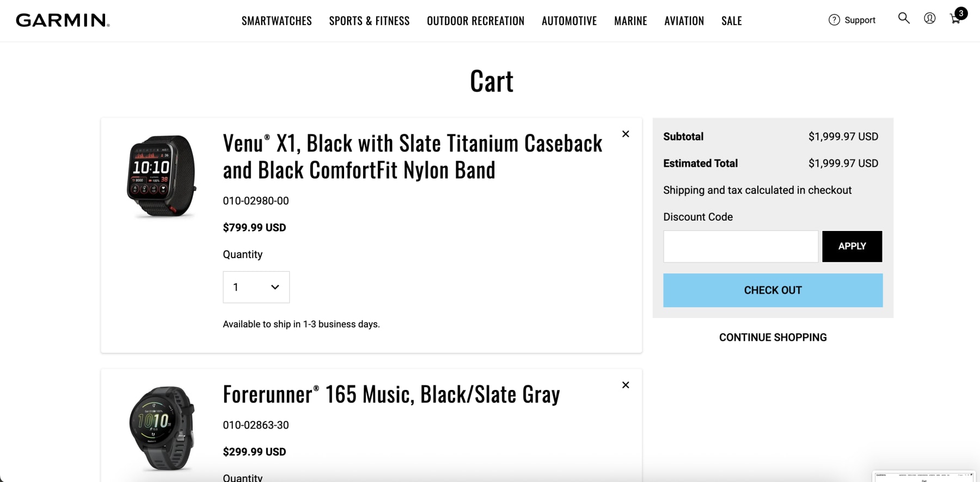This screenshot has width=980, height=482.
Task: Open the account profile icon
Action: (929, 19)
